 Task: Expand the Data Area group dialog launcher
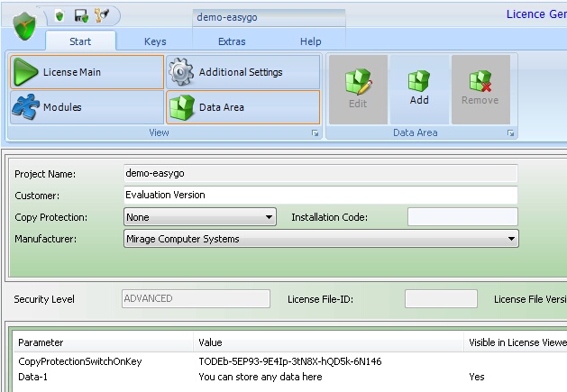[511, 133]
